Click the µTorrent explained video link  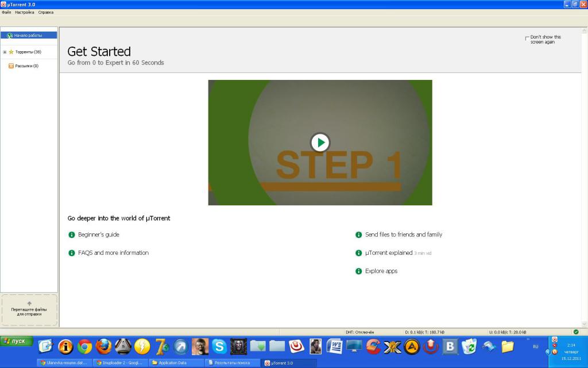[389, 253]
